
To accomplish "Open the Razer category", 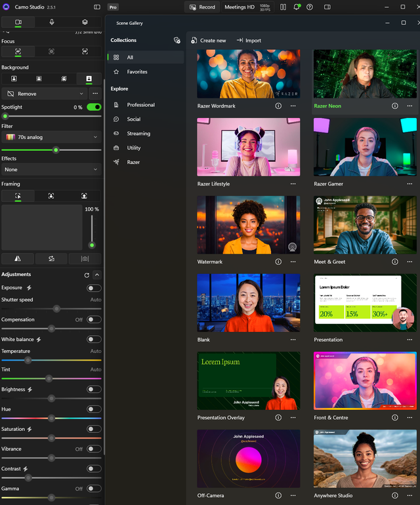I will coord(146,163).
